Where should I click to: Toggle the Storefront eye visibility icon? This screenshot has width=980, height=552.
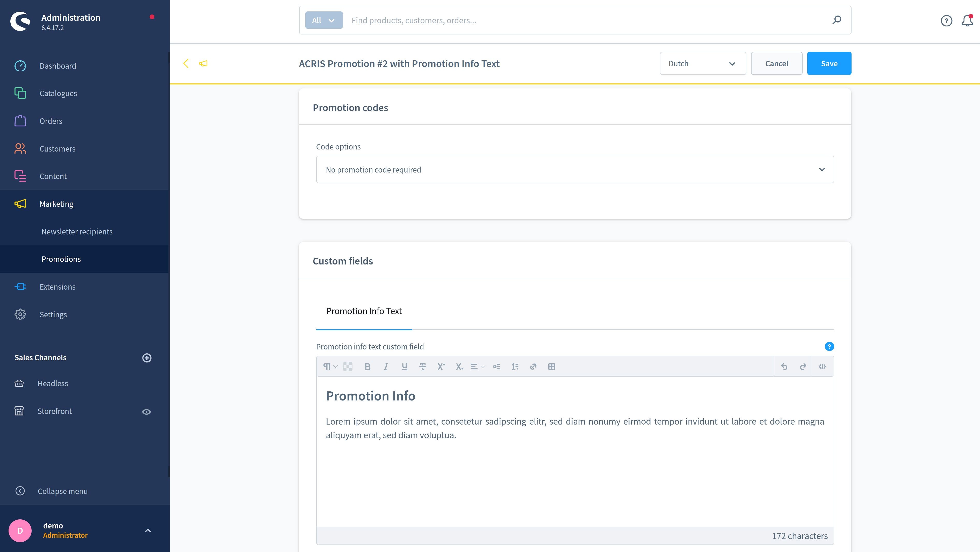[147, 412]
